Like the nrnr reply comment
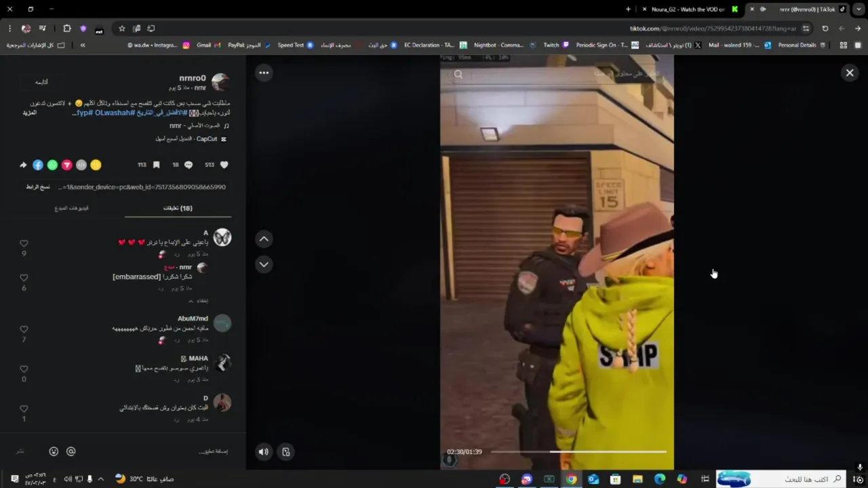Viewport: 868px width, 488px height. (x=24, y=278)
